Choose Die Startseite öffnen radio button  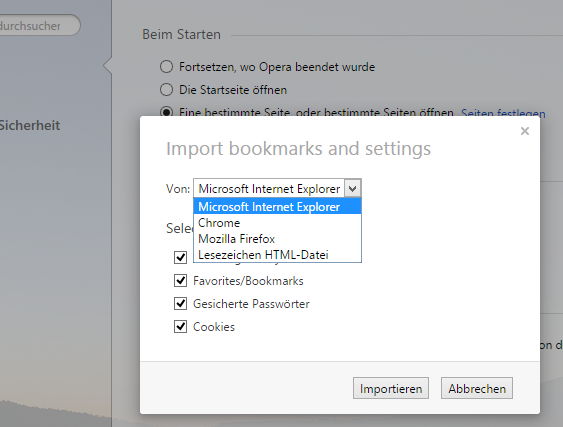tap(166, 89)
